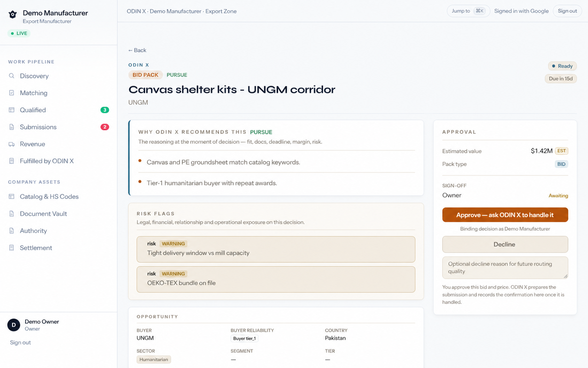Click the Pakistan country value
This screenshot has height=368, width=588.
(x=335, y=338)
